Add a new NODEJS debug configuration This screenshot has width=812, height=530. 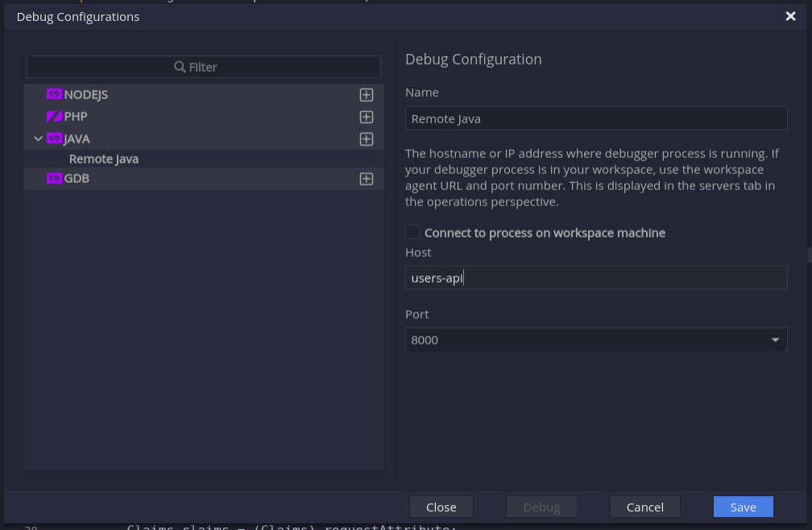pos(367,95)
